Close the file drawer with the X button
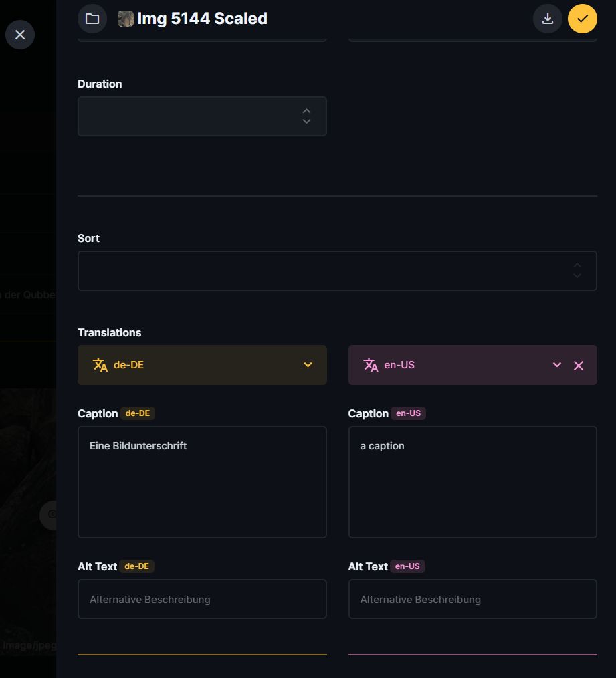Screen dimensions: 616x678 (x=20, y=35)
